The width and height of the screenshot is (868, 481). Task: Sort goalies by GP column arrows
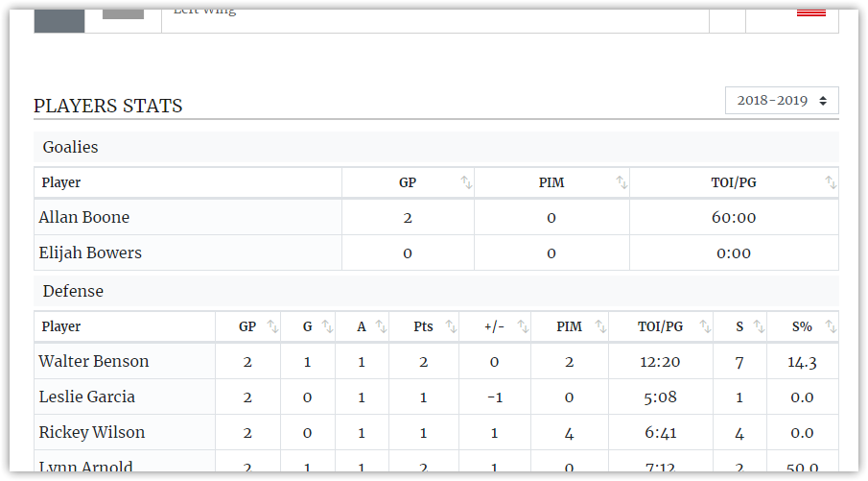tap(466, 182)
